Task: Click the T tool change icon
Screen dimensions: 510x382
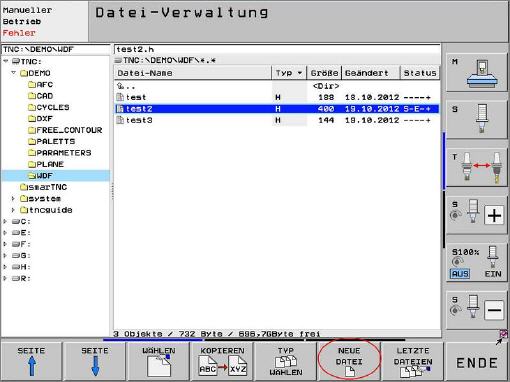Action: [x=477, y=167]
